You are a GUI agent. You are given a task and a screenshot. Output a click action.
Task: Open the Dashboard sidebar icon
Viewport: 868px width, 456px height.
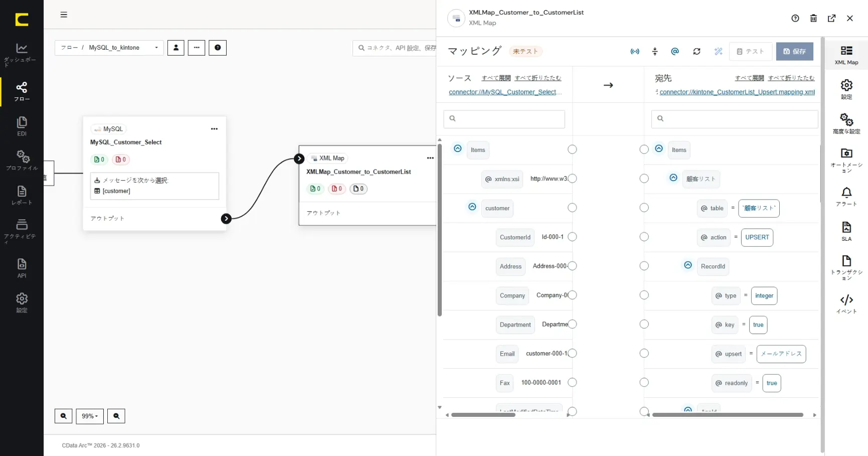(22, 54)
